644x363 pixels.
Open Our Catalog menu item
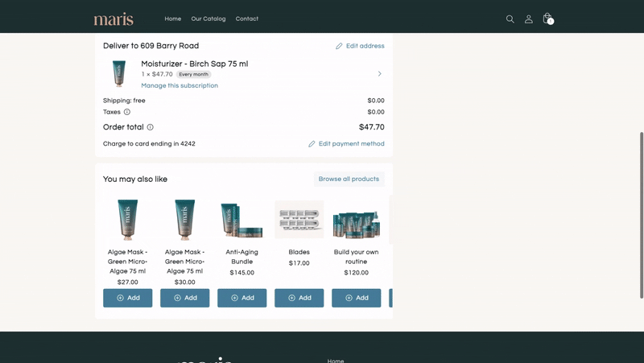coord(208,19)
